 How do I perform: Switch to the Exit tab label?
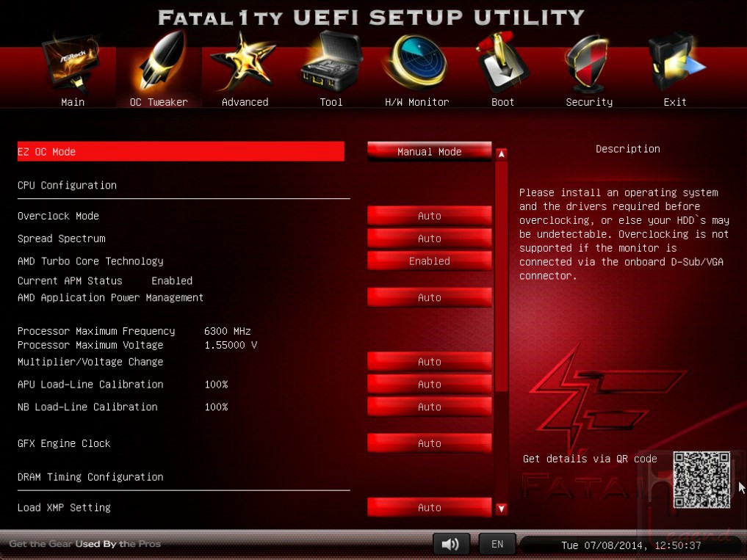pyautogui.click(x=675, y=102)
